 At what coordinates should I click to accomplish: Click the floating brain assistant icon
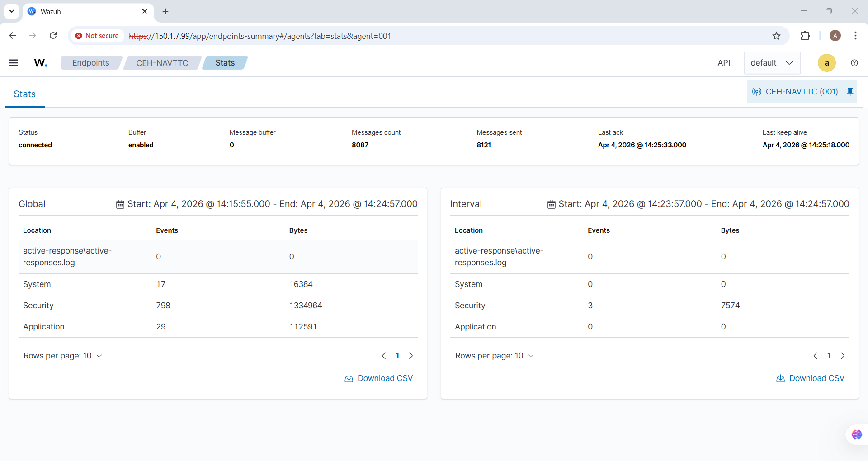(856, 434)
